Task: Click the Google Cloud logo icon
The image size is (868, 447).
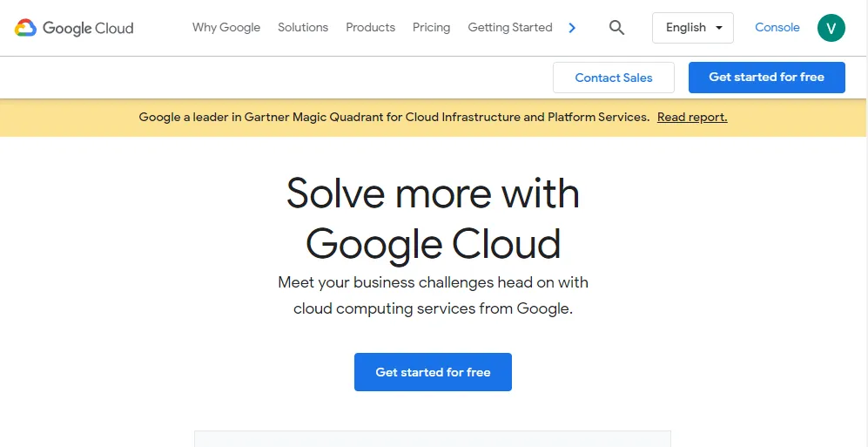Action: coord(25,28)
